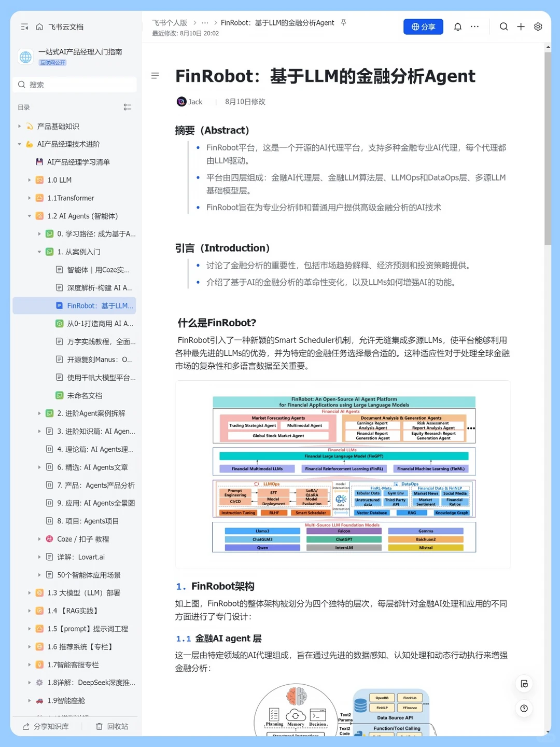Open the knowledge base globe avatar
This screenshot has width=560, height=747.
click(25, 57)
